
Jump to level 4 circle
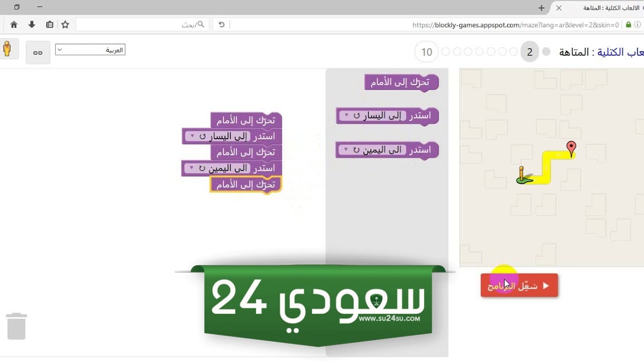[502, 52]
